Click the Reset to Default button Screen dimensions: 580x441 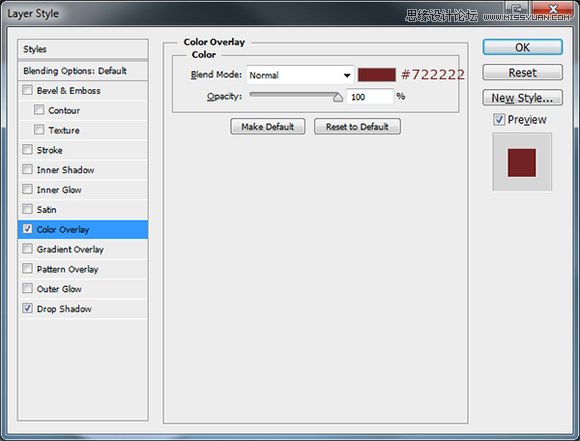[357, 127]
